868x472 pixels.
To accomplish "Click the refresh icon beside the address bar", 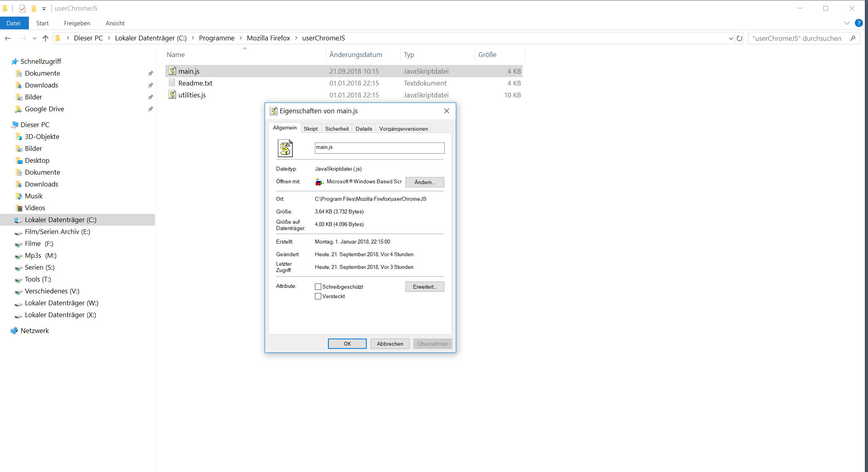I will [739, 38].
